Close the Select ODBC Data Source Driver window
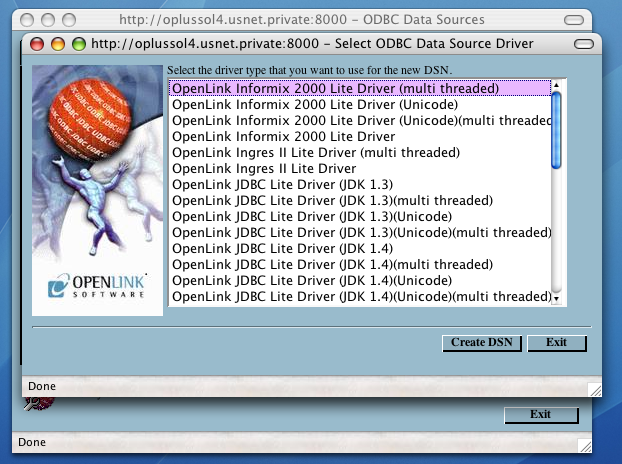This screenshot has width=622, height=464. [37, 44]
